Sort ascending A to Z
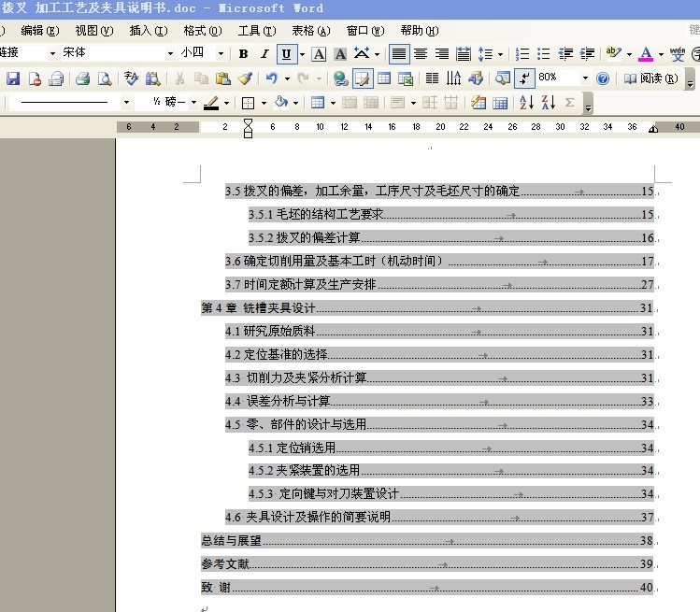Viewport: 700px width, 612px height. pyautogui.click(x=526, y=103)
